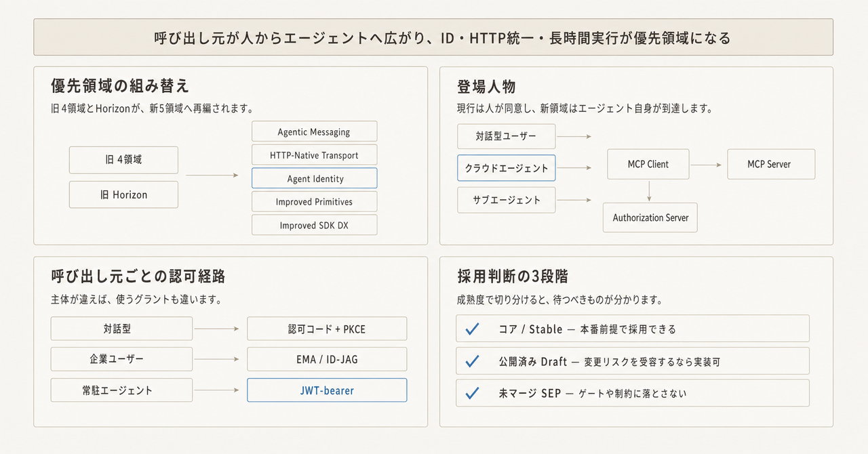868x454 pixels.
Task: Select the highlighted Agent Identity box
Action: (314, 178)
